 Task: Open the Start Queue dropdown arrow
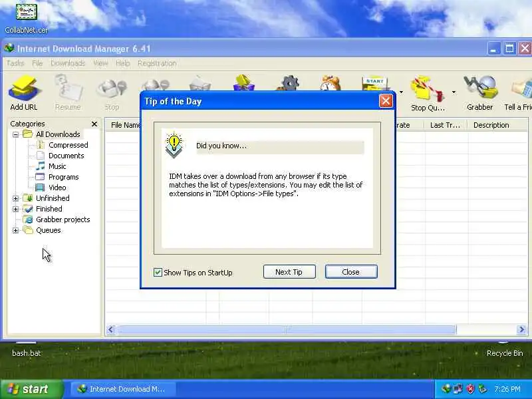[x=401, y=92]
